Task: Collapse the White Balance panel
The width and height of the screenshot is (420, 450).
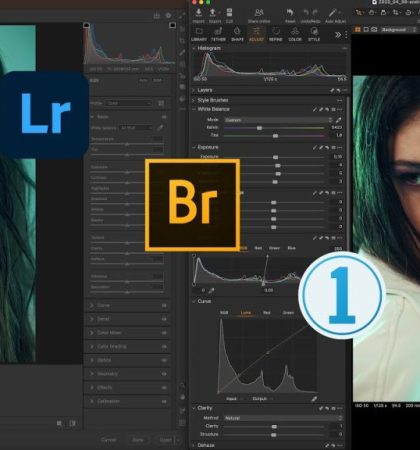Action: click(x=194, y=109)
